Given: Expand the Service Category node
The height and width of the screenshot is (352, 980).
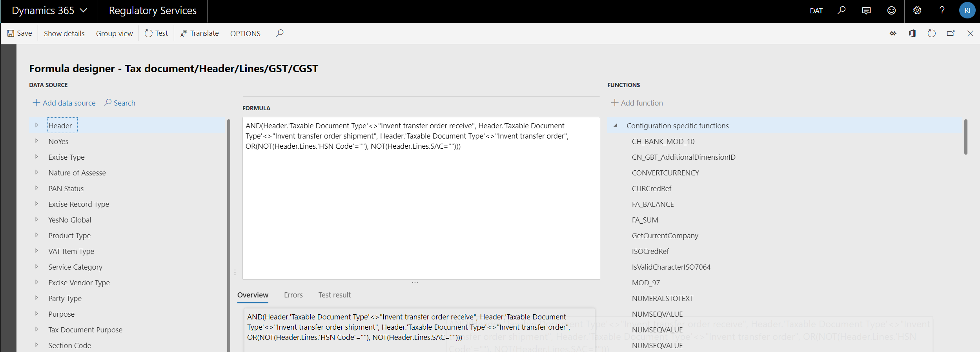Looking at the screenshot, I should pyautogui.click(x=37, y=266).
